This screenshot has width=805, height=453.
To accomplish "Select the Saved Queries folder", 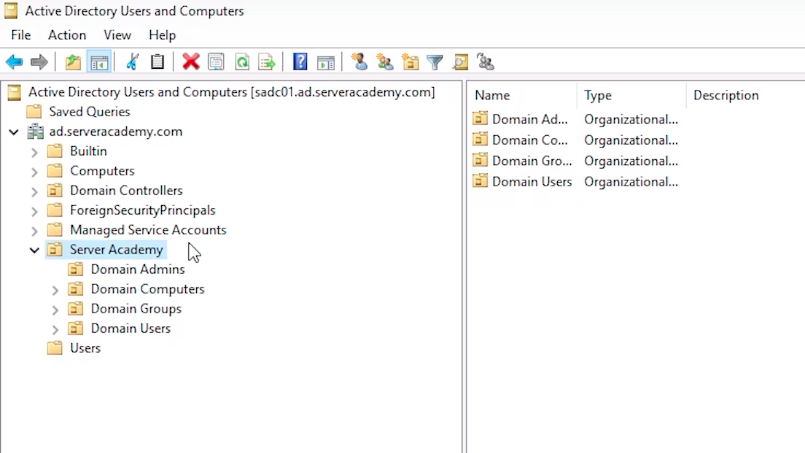I will [x=89, y=112].
